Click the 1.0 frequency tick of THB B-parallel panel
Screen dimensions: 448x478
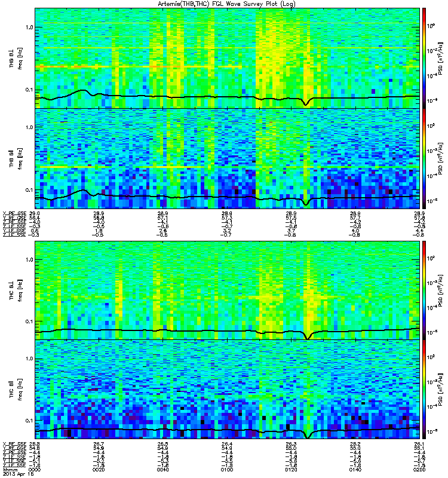29,127
